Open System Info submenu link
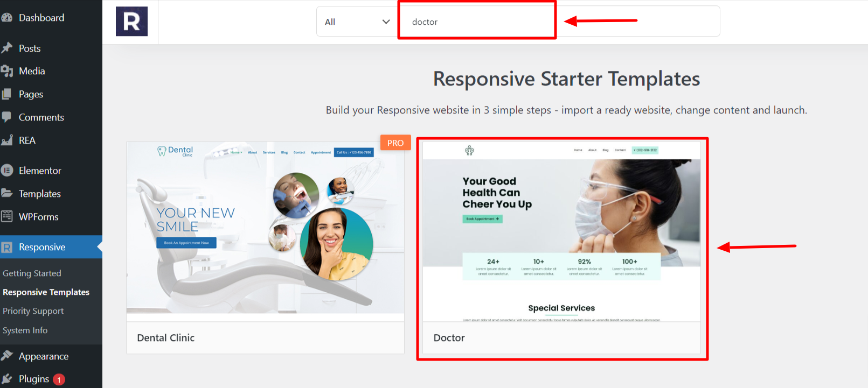The height and width of the screenshot is (388, 868). click(x=25, y=330)
